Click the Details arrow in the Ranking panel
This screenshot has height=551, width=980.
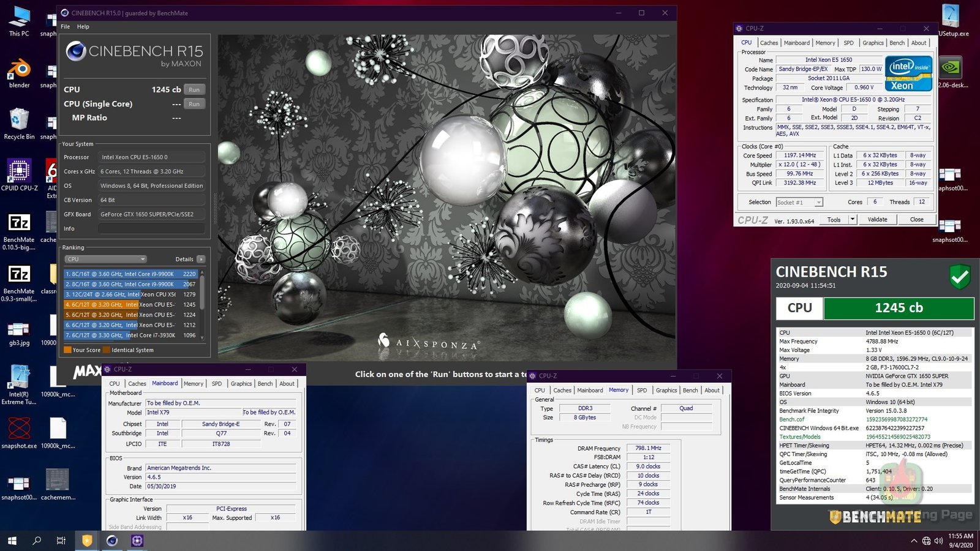pos(201,259)
